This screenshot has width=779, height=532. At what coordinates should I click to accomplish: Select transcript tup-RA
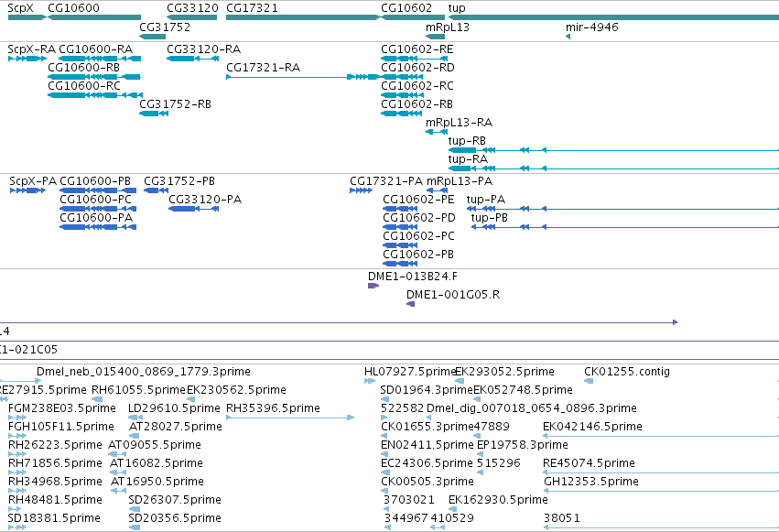coord(613,168)
